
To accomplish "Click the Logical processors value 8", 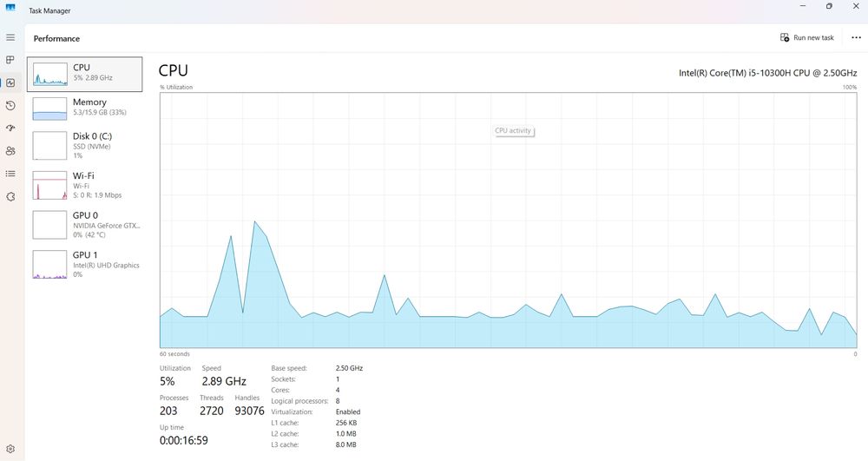I will tap(338, 401).
